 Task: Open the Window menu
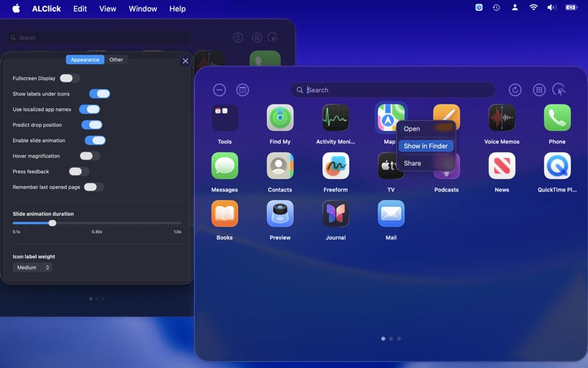(x=143, y=9)
